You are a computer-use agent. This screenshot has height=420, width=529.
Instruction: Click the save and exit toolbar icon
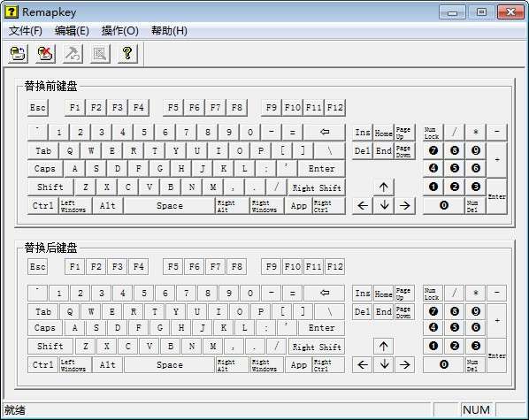[x=19, y=53]
